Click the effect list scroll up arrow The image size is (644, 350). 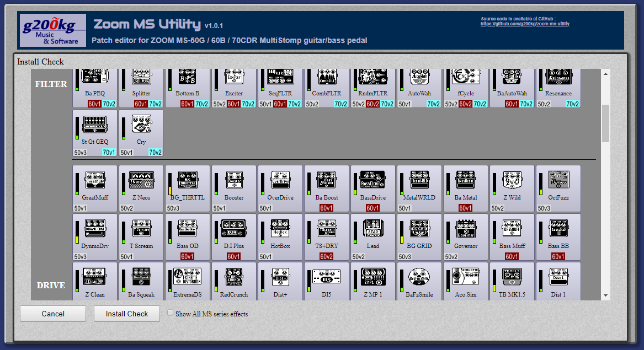pos(605,74)
